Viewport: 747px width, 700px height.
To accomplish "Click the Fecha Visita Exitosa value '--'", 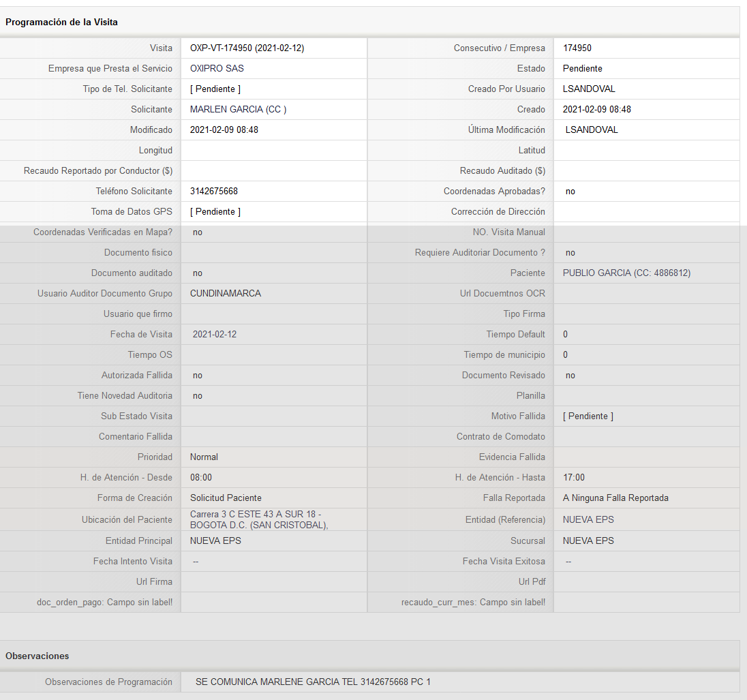I will coord(568,562).
